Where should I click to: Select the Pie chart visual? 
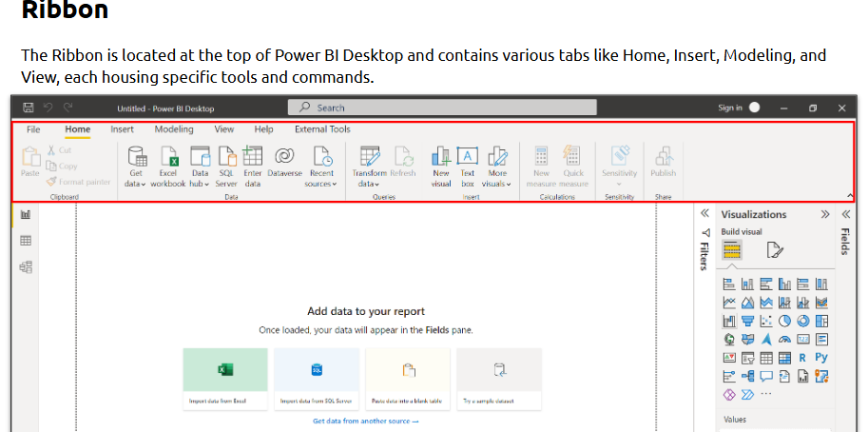pyautogui.click(x=784, y=321)
